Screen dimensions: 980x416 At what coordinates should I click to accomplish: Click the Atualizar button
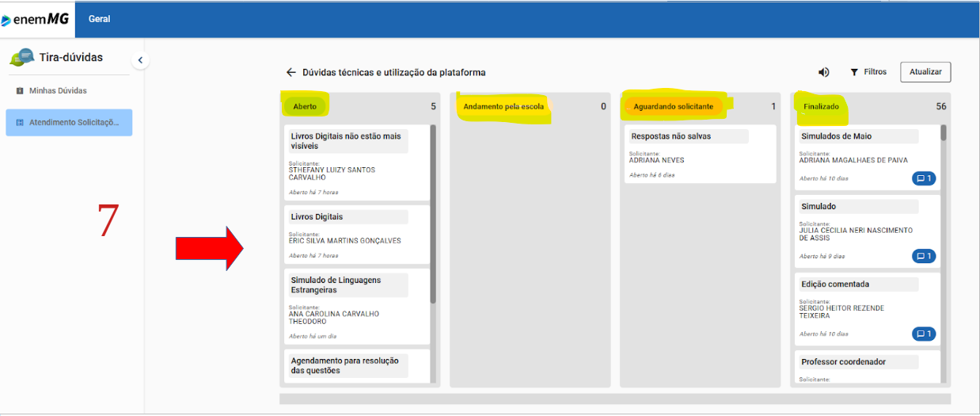925,72
